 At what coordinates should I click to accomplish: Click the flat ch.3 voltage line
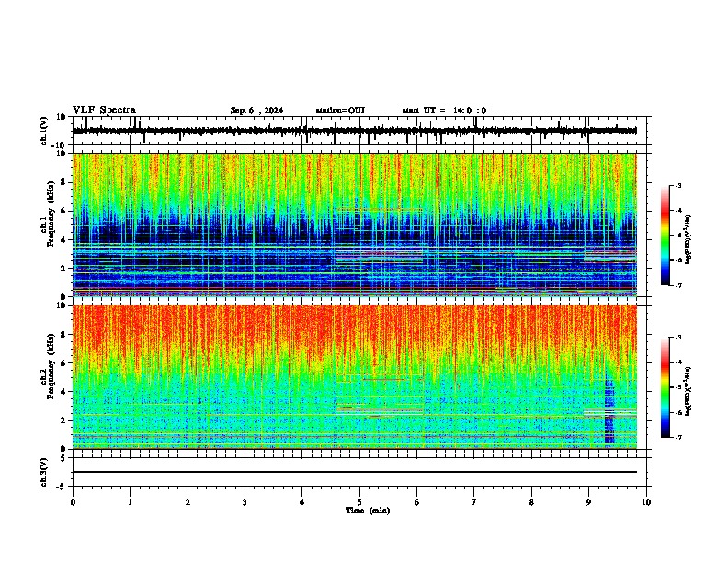pos(355,472)
